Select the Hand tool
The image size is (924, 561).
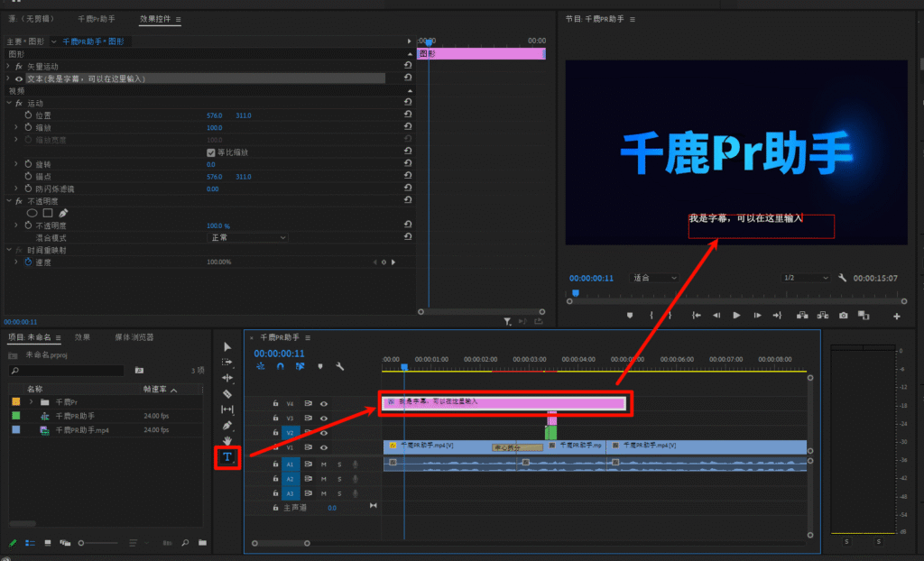click(227, 439)
